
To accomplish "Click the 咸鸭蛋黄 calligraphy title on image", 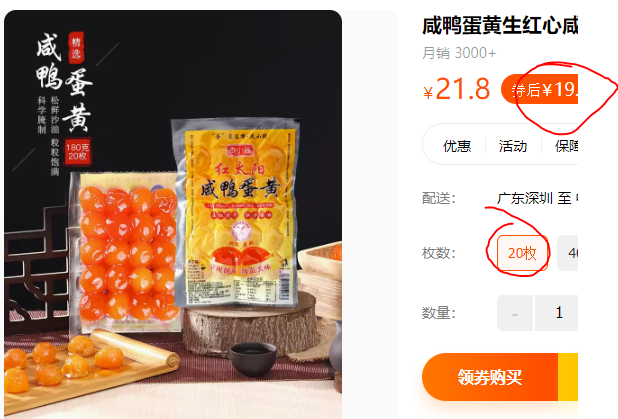I will [64, 82].
